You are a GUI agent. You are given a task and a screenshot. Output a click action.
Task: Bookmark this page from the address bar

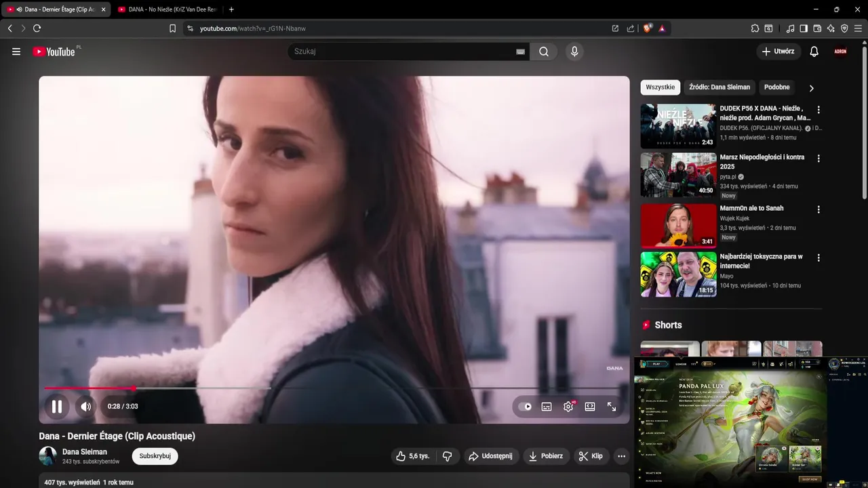tap(172, 28)
